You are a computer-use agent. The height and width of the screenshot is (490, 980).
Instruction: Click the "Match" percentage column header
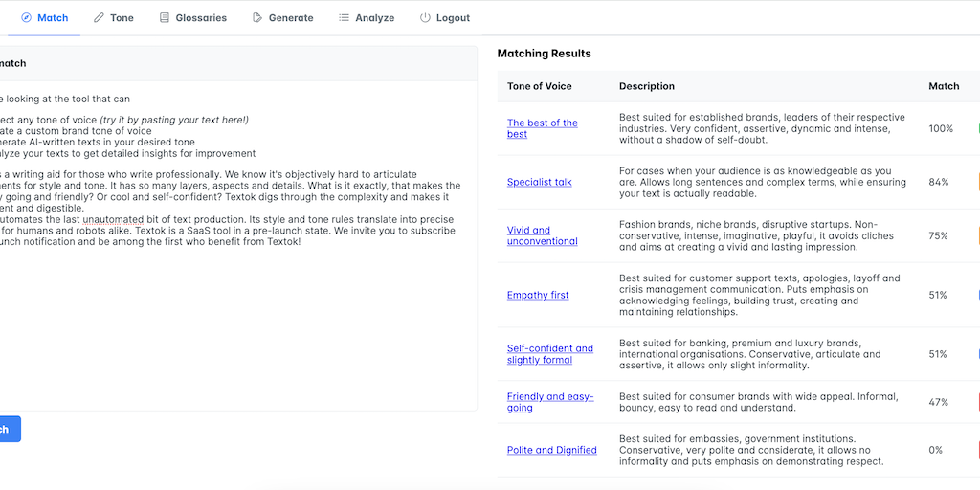pyautogui.click(x=944, y=86)
